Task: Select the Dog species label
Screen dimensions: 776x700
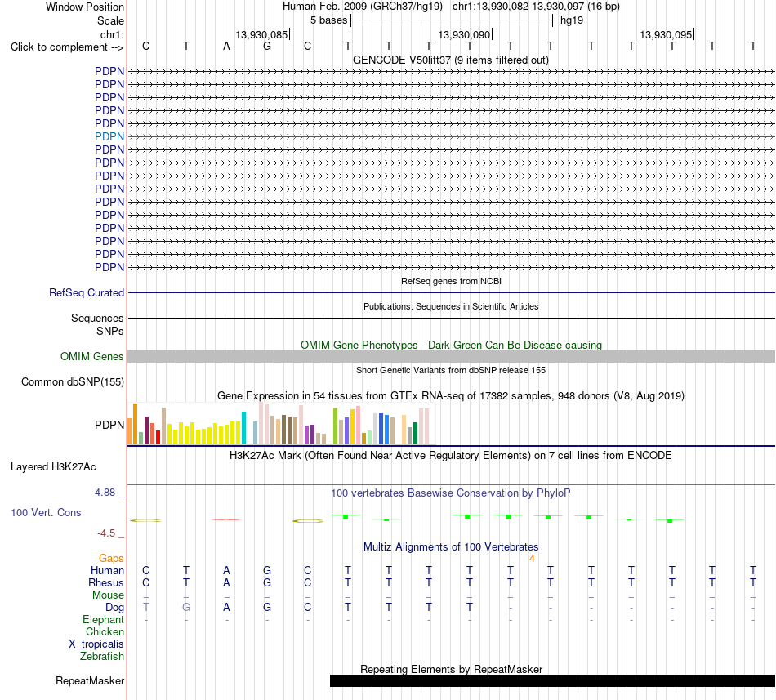Action: click(x=114, y=608)
